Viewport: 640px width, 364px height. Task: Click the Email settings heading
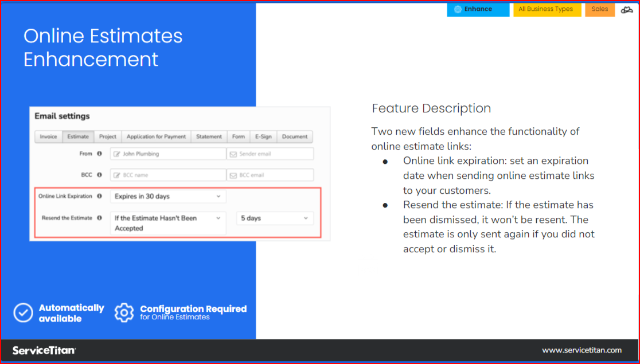[x=62, y=116]
